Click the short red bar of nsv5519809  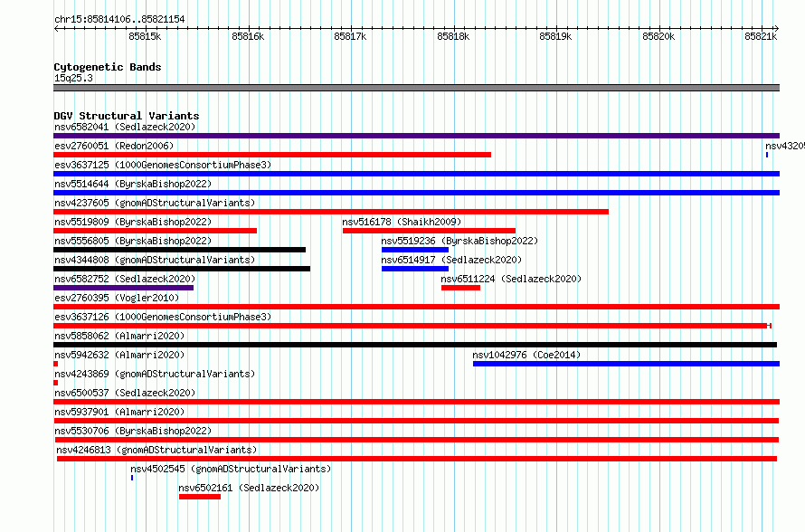pyautogui.click(x=155, y=231)
